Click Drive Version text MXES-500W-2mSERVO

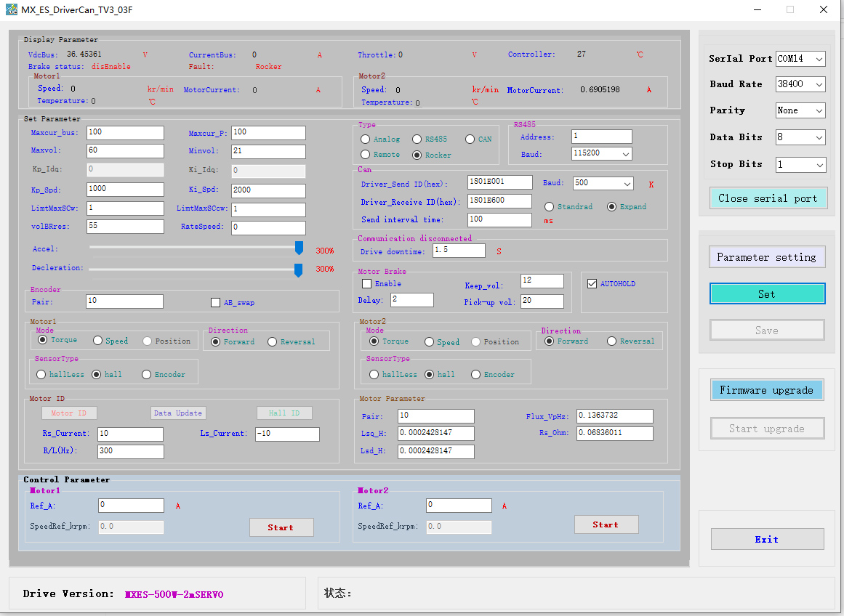[x=174, y=594]
